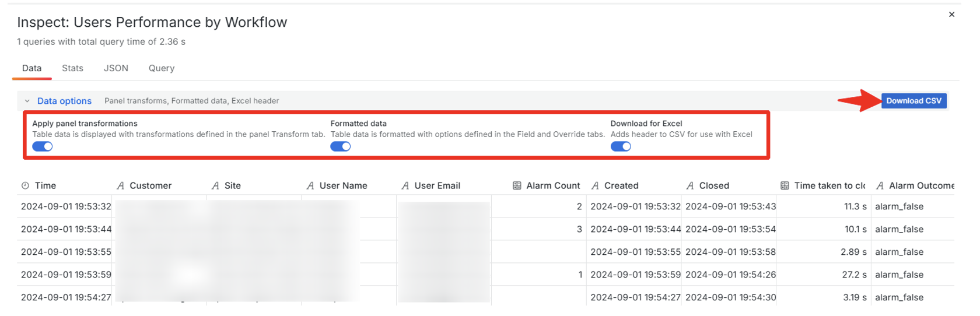Click the Alarm Outcome column header
Screen dimensions: 980x316
click(921, 185)
